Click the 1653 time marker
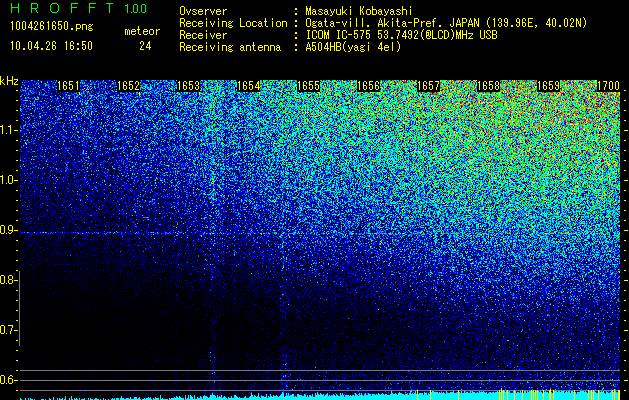 coord(189,86)
